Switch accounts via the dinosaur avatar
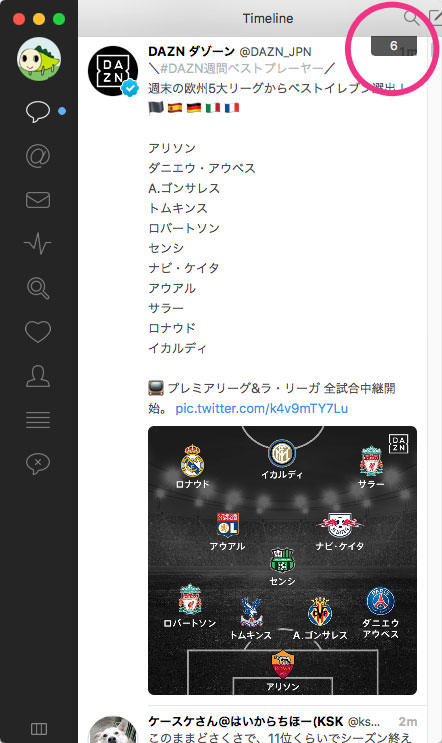 [39, 60]
